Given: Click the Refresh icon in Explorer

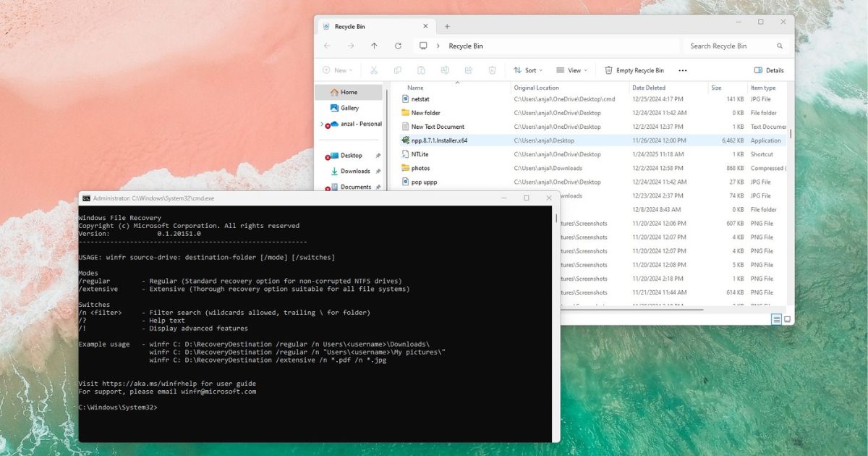Looking at the screenshot, I should click(398, 46).
